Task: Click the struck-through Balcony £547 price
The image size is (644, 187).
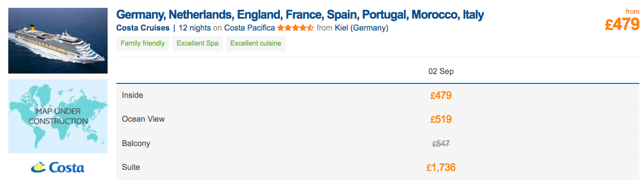Action: pyautogui.click(x=441, y=143)
